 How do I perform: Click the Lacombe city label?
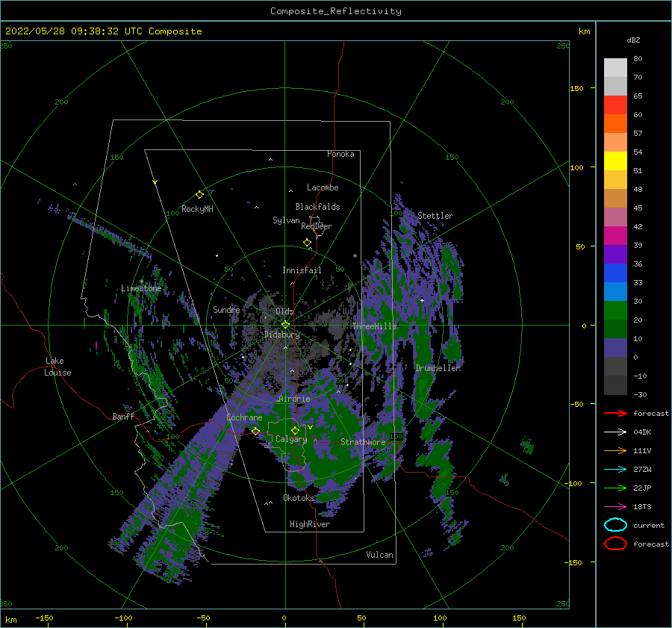coord(323,187)
